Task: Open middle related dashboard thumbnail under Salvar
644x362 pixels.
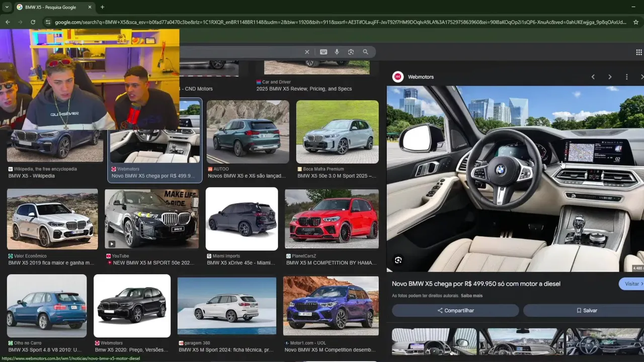Action: [521, 342]
